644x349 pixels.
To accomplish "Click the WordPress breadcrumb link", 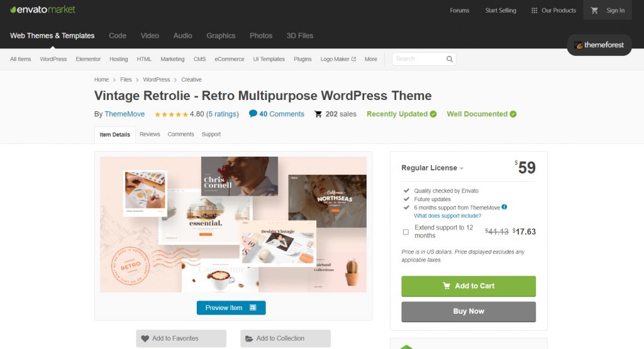I will 156,80.
